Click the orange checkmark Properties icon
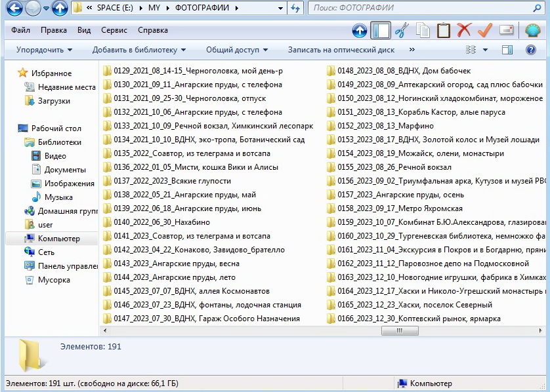Image resolution: width=550 pixels, height=392 pixels. 485,30
